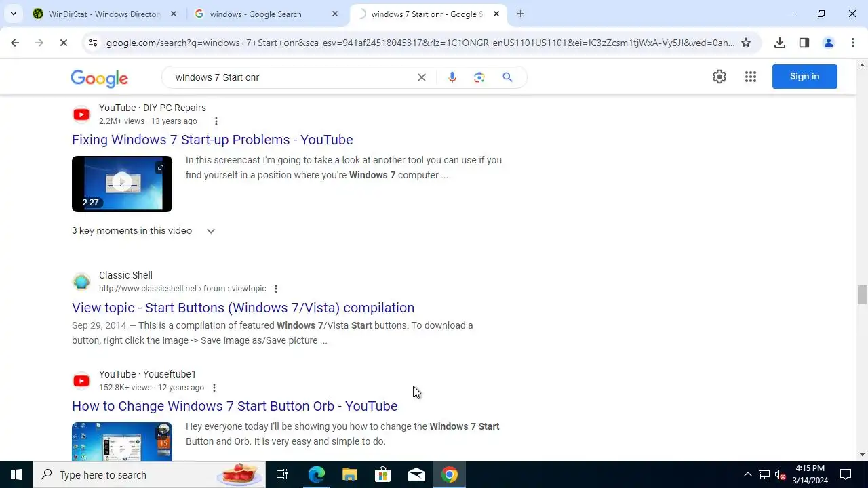Click the Windows taskbar search box
This screenshot has width=868, height=488.
[x=149, y=474]
